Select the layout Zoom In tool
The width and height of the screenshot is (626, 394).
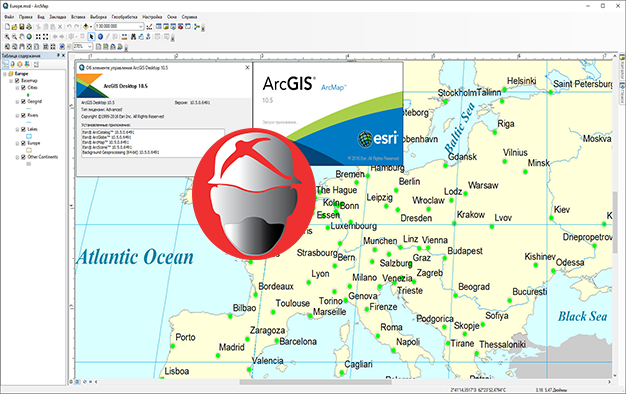pos(7,46)
